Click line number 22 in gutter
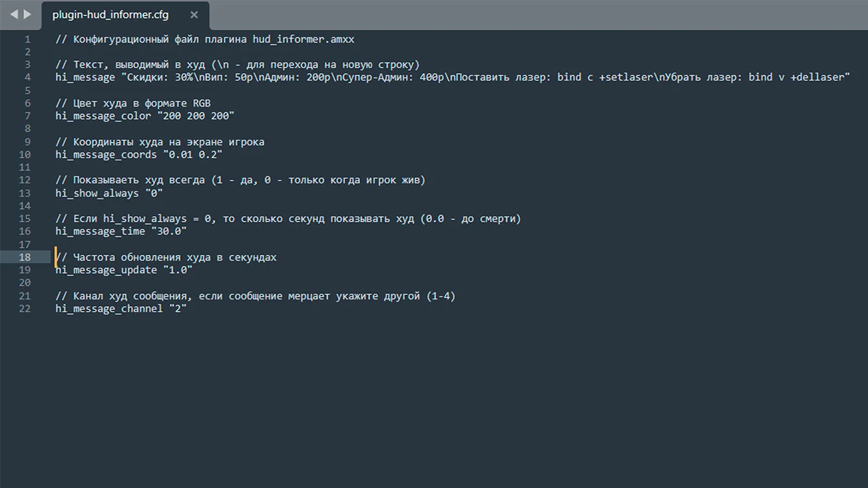This screenshot has width=868, height=488. pyautogui.click(x=25, y=309)
